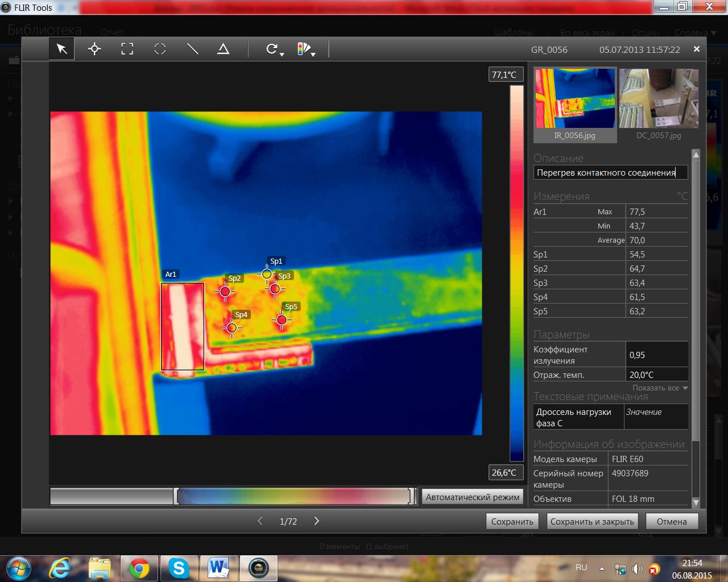Screen dimensions: 728x582
Task: Open Skype from the taskbar
Action: (x=179, y=568)
